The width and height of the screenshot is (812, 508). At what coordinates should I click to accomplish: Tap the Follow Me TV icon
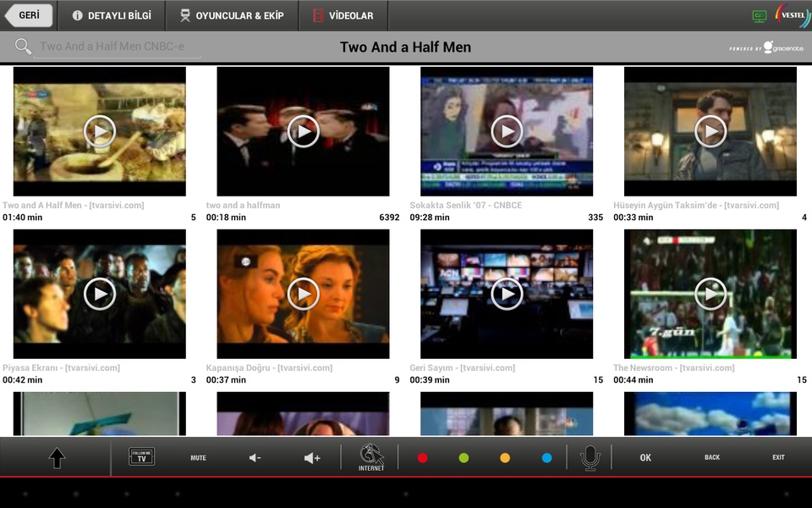click(141, 456)
